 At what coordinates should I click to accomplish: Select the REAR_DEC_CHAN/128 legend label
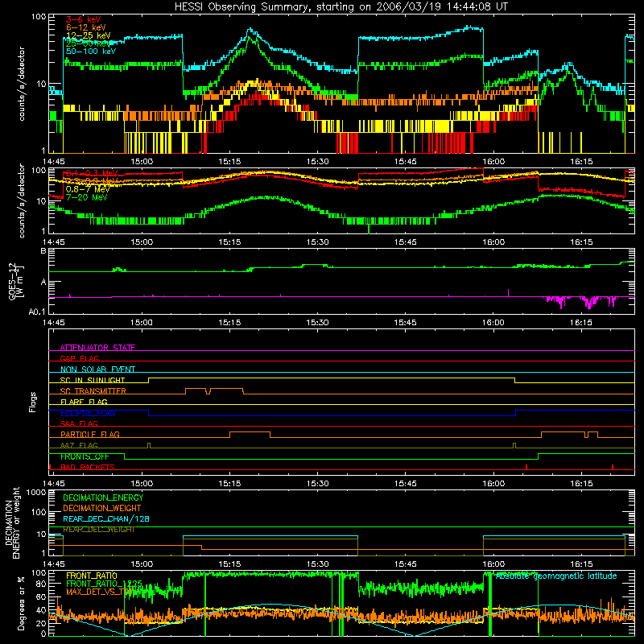point(106,518)
